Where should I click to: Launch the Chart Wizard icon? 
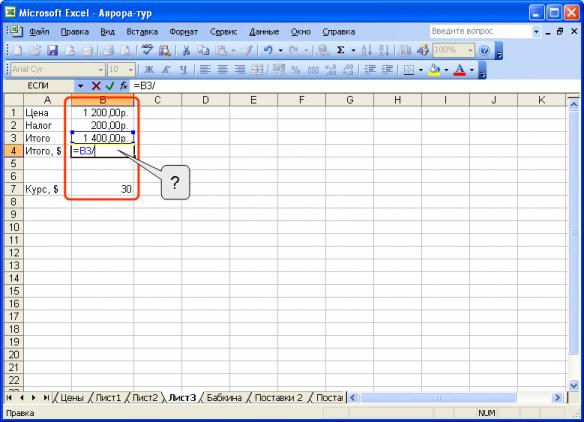[405, 50]
